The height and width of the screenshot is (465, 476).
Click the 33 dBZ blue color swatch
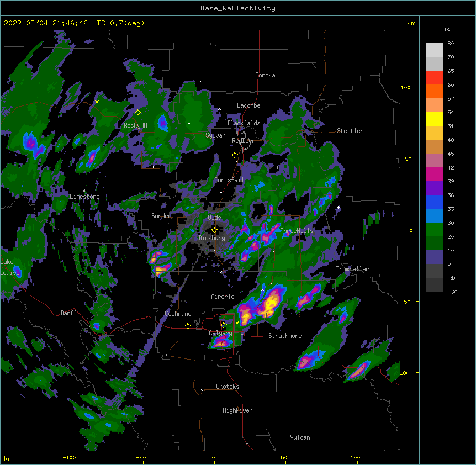pyautogui.click(x=434, y=216)
